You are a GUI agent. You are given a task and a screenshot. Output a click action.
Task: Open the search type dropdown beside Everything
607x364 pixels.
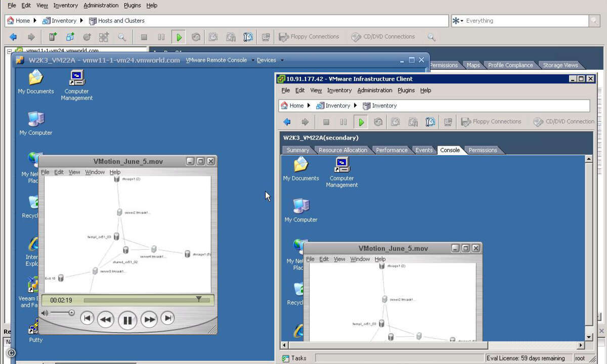point(458,21)
